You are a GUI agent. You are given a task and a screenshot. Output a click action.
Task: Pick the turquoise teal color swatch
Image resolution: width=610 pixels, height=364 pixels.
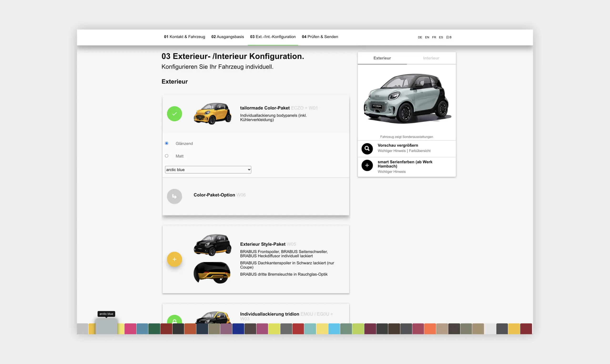coord(310,329)
